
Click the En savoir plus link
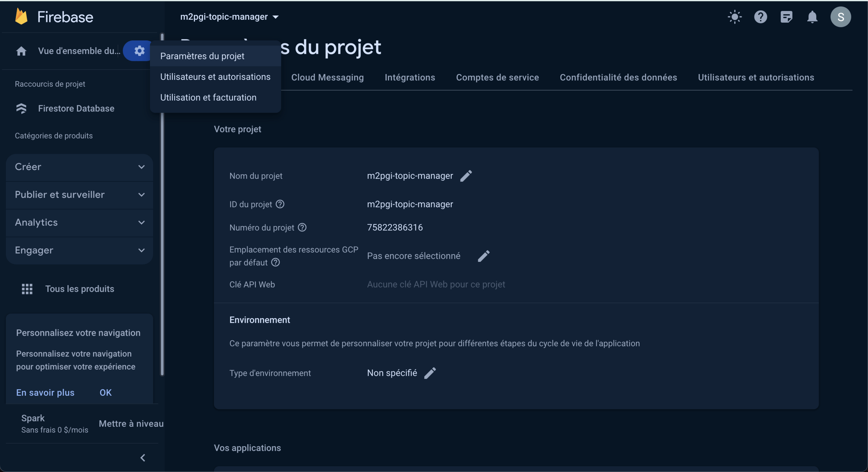tap(45, 393)
